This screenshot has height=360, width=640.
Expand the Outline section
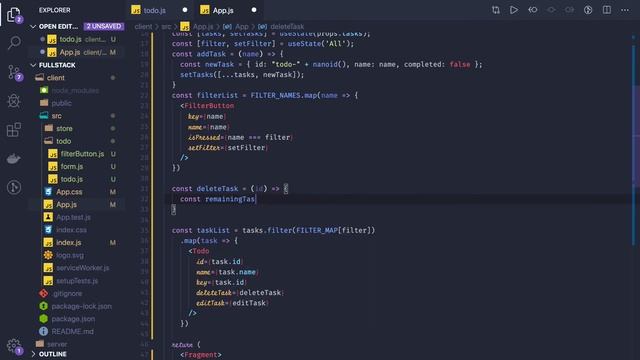point(33,354)
